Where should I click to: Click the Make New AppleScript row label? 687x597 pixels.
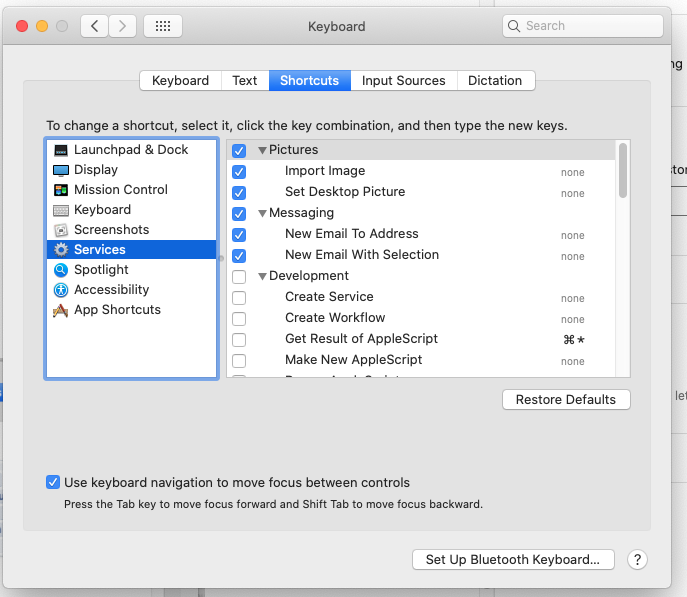[354, 360]
